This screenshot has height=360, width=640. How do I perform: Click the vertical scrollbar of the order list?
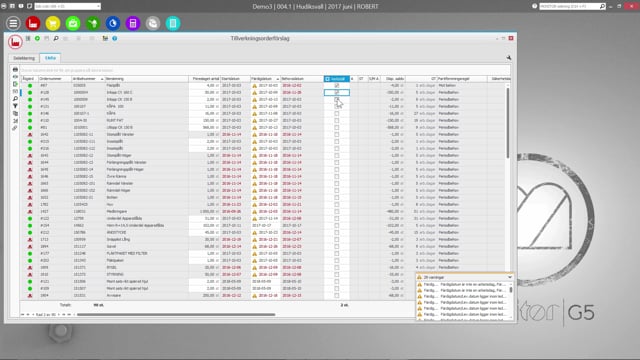[508, 122]
